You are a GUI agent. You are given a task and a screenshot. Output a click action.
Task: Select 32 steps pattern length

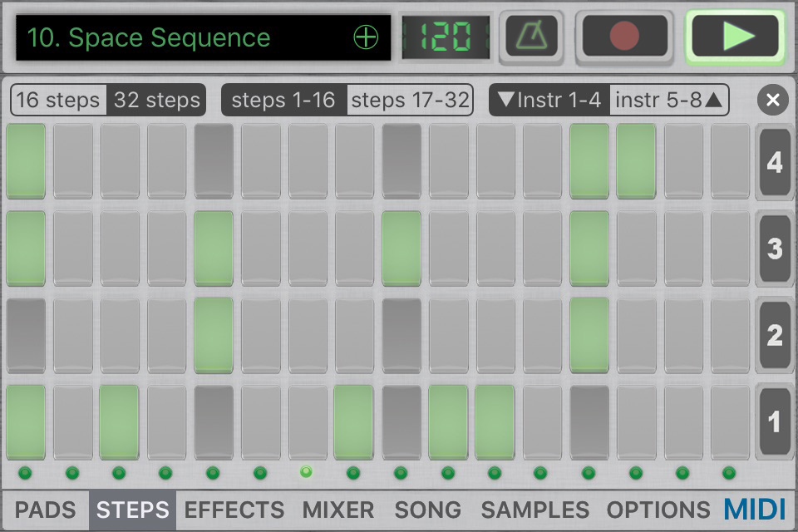[x=157, y=100]
